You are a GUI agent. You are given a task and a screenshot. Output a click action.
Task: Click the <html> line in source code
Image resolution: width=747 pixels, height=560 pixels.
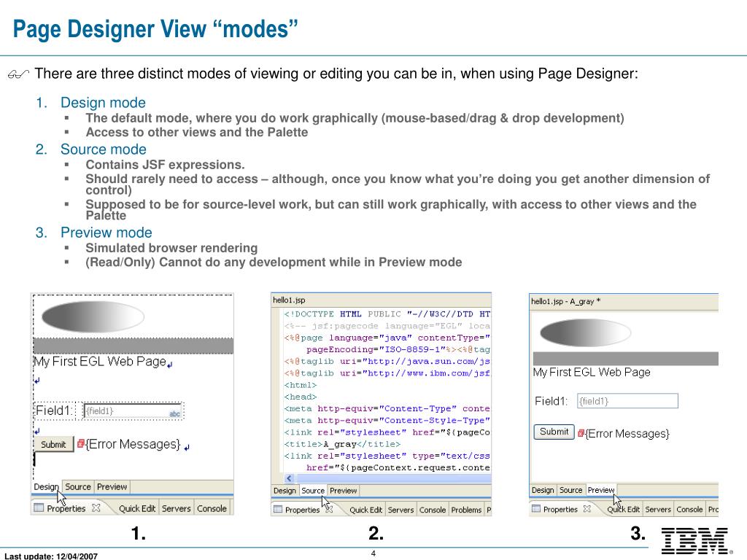(x=300, y=385)
